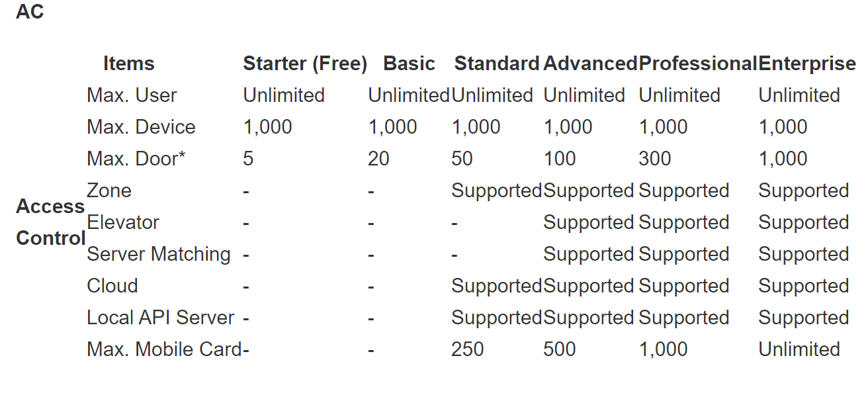Click the Items column header

click(x=129, y=64)
